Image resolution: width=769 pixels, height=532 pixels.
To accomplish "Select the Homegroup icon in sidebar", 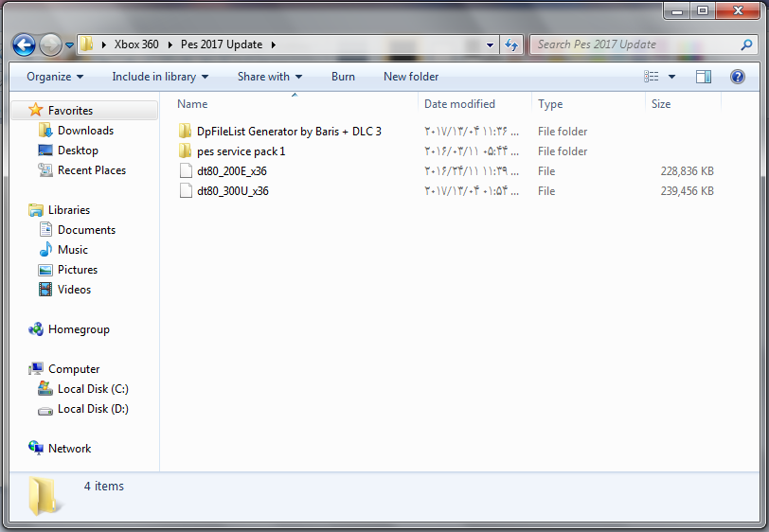I will tap(36, 329).
